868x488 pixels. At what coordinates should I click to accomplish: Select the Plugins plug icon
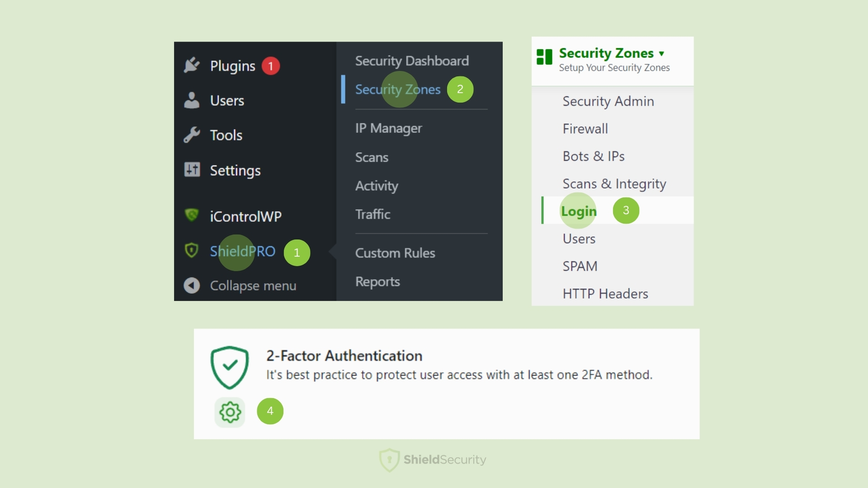192,65
